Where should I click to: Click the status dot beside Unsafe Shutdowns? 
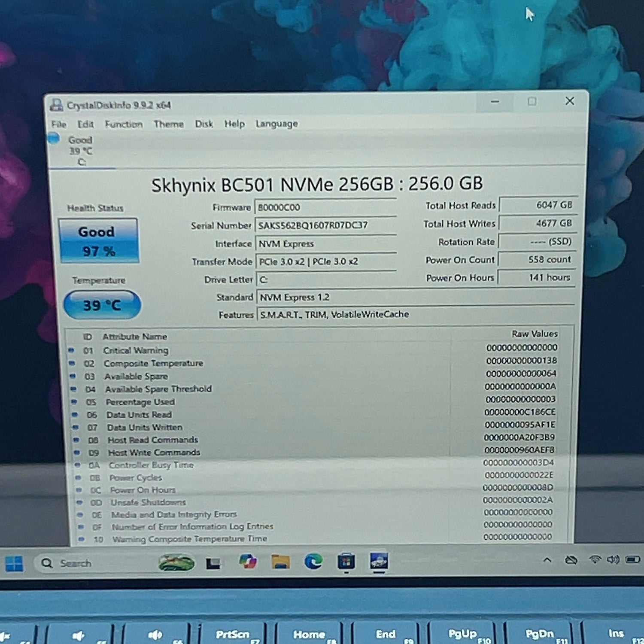(x=79, y=502)
